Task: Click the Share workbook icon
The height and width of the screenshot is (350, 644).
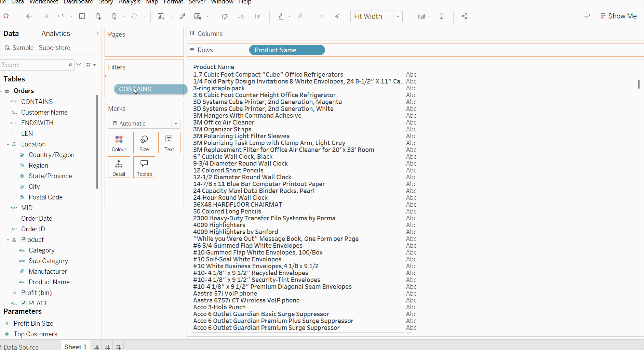Action: pyautogui.click(x=465, y=16)
